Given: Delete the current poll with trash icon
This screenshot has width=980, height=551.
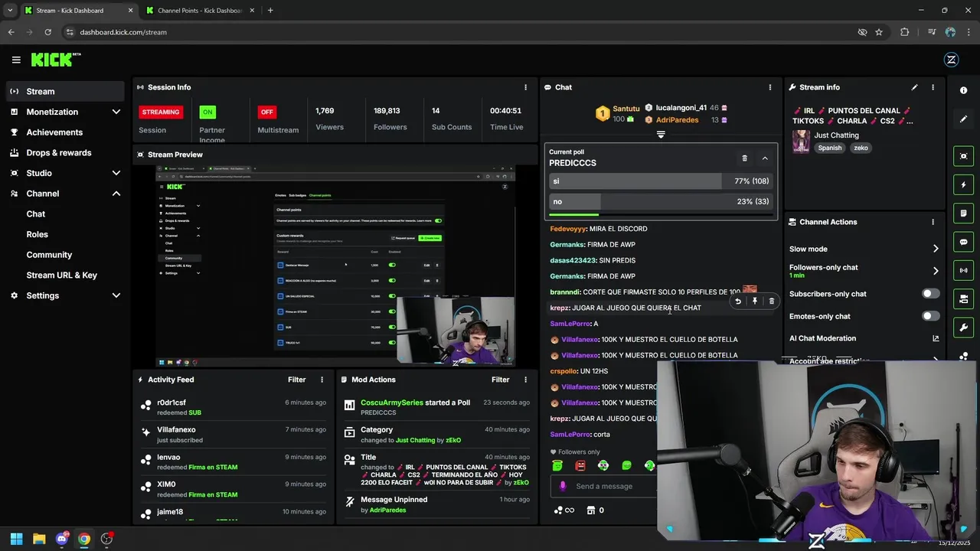Looking at the screenshot, I should click(744, 158).
